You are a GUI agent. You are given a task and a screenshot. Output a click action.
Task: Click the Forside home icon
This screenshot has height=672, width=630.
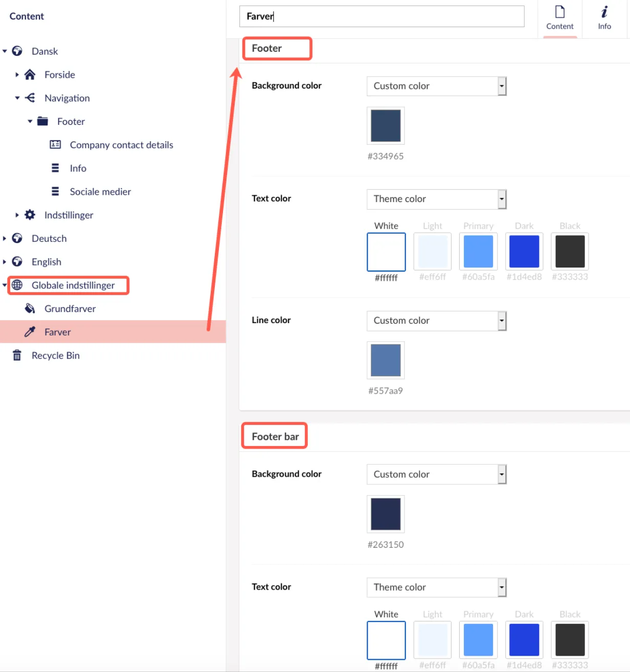[x=30, y=75]
